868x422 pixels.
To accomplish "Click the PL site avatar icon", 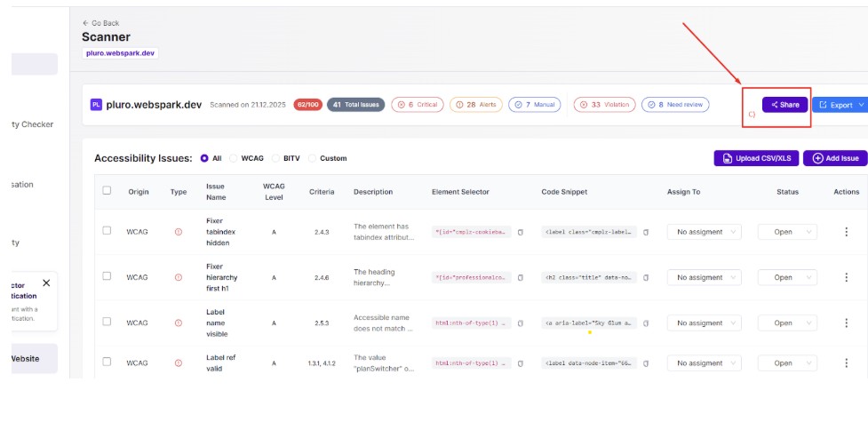I will click(x=96, y=105).
